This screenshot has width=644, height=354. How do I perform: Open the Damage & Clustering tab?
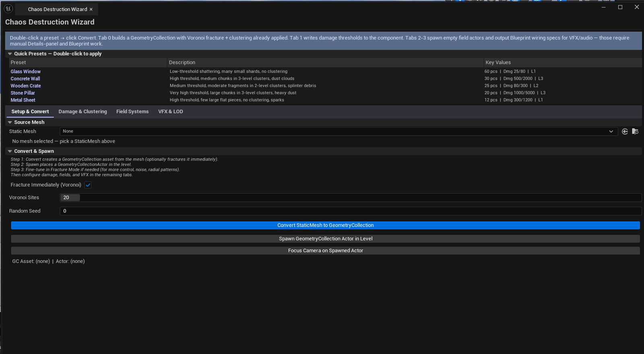[x=83, y=112]
